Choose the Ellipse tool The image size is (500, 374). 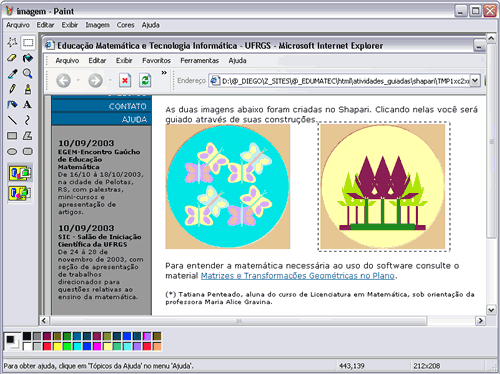point(12,152)
